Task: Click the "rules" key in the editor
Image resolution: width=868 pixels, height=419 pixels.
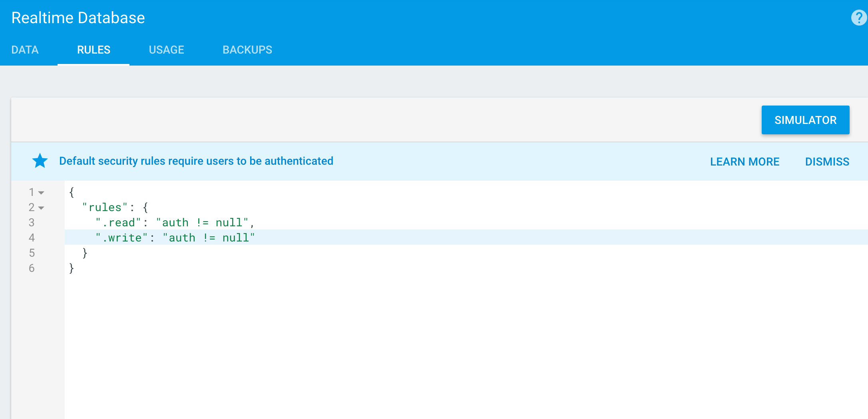Action: click(105, 208)
